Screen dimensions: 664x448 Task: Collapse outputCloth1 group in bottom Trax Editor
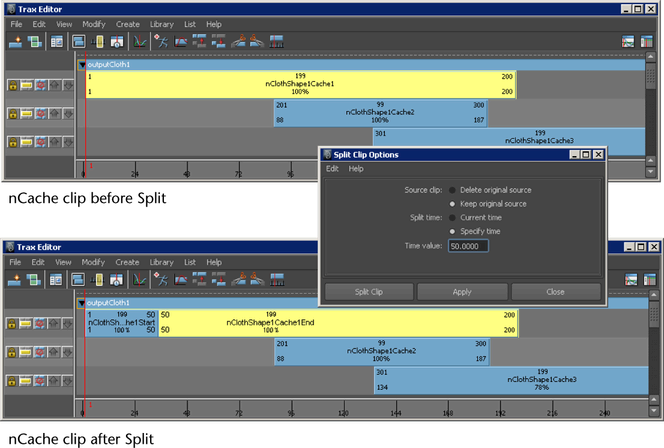(81, 303)
